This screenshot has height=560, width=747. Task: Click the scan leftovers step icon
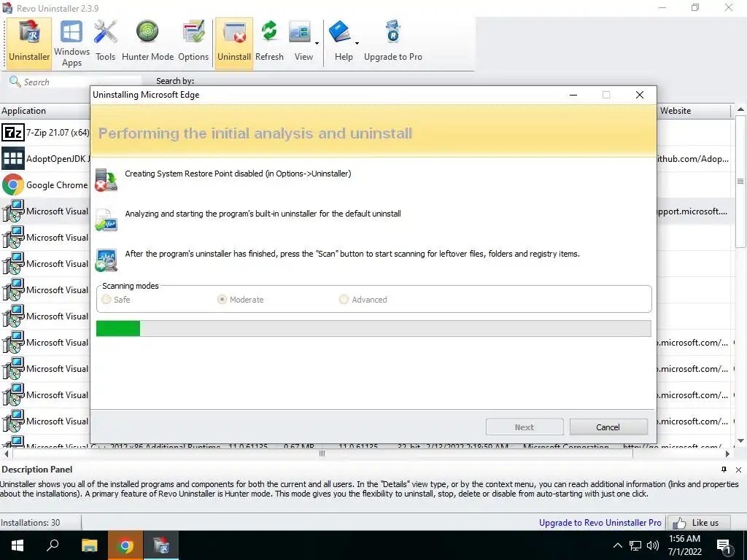[x=106, y=260]
